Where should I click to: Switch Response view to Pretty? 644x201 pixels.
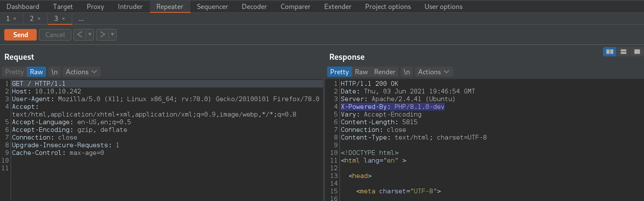340,72
